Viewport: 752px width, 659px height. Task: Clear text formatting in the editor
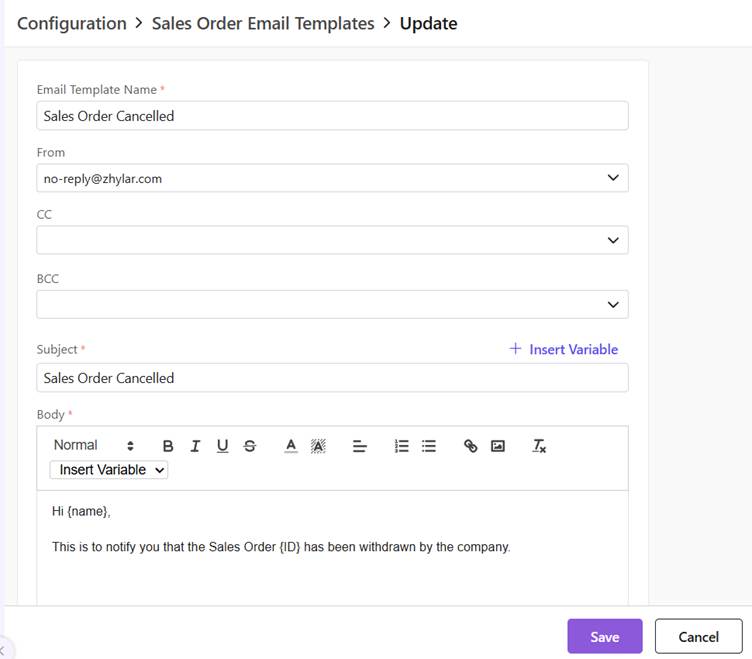pos(539,446)
